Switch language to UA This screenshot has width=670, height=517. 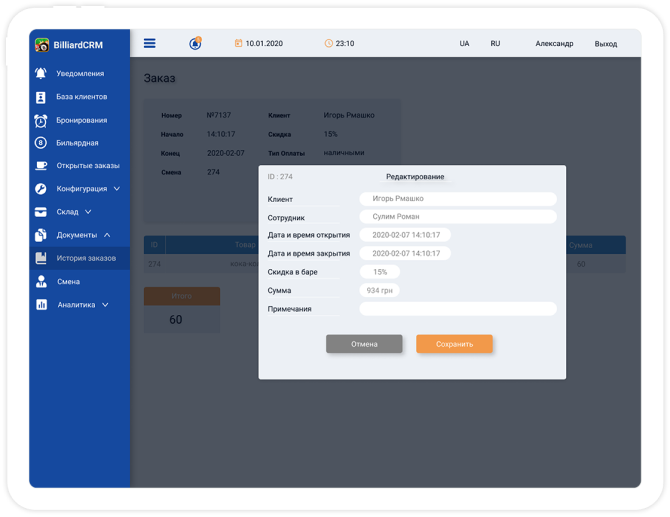click(464, 44)
